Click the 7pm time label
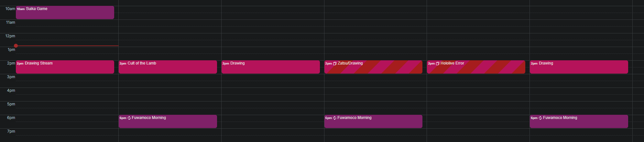This screenshot has width=644, height=142. point(11,131)
